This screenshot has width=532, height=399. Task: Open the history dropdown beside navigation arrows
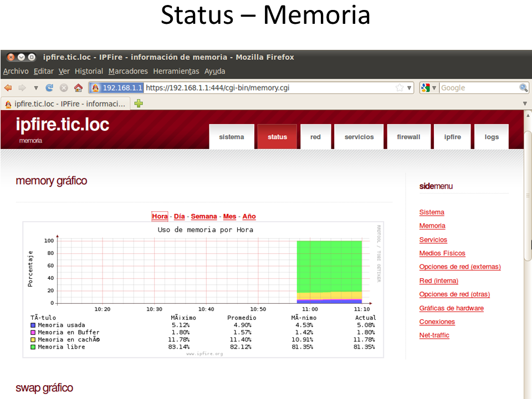[35, 88]
